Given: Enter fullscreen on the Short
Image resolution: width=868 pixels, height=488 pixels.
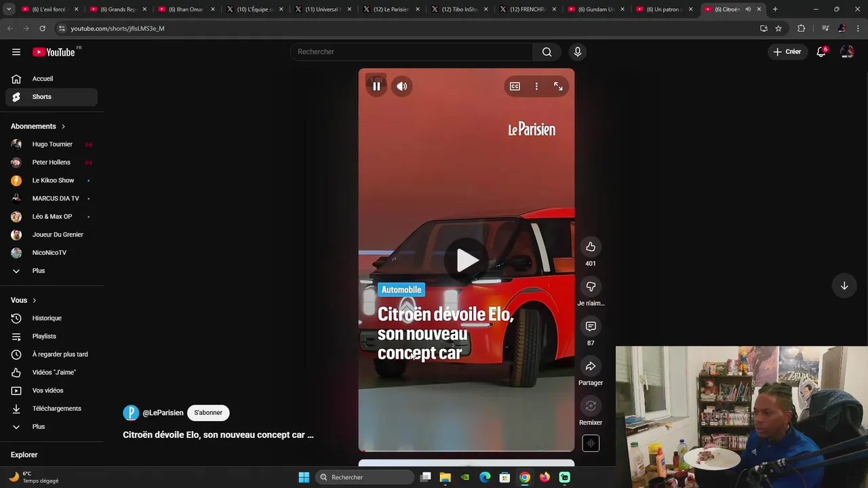Looking at the screenshot, I should 558,86.
